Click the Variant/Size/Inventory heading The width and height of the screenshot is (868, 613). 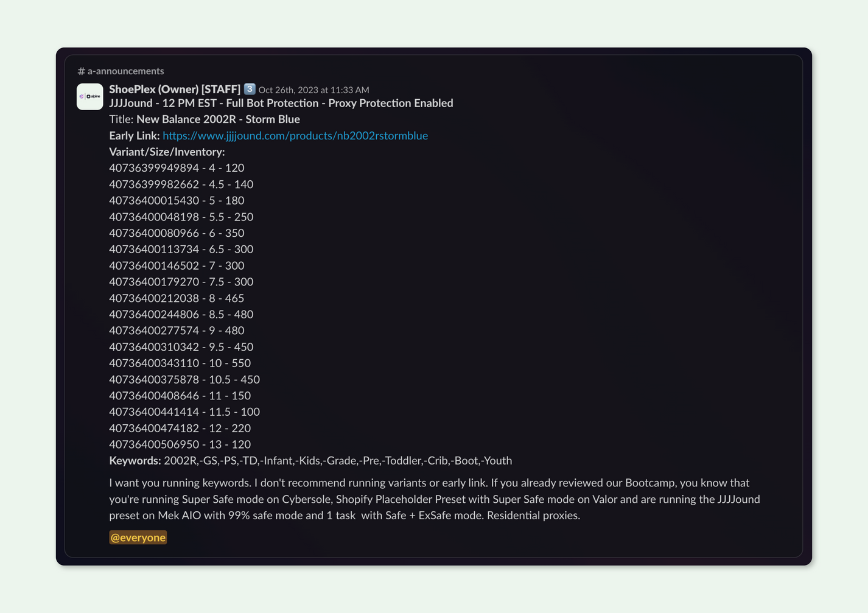167,152
